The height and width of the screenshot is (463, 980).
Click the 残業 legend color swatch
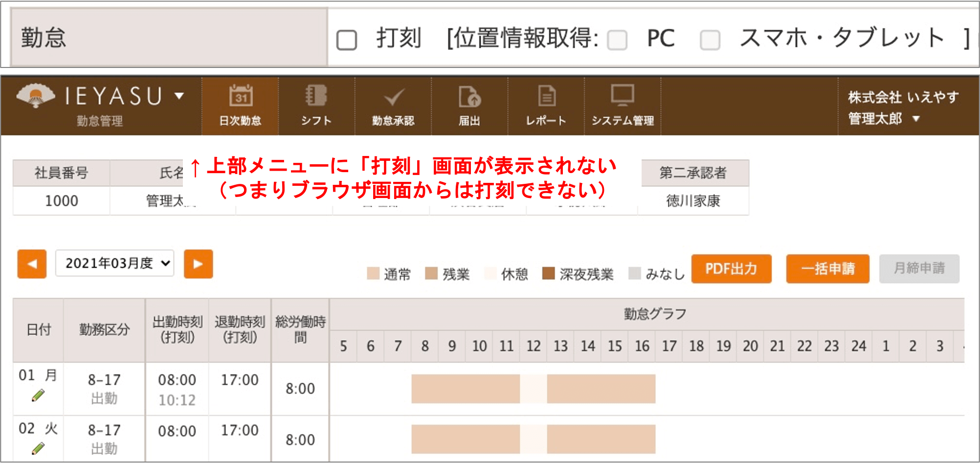click(x=431, y=273)
